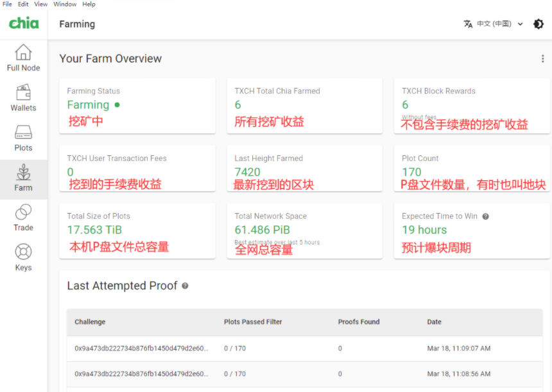Click help icon beside Expected Time to Win
552x392 pixels.
tap(485, 216)
